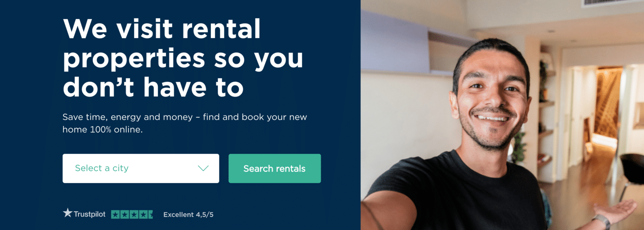Click the first green rating star

pyautogui.click(x=116, y=214)
